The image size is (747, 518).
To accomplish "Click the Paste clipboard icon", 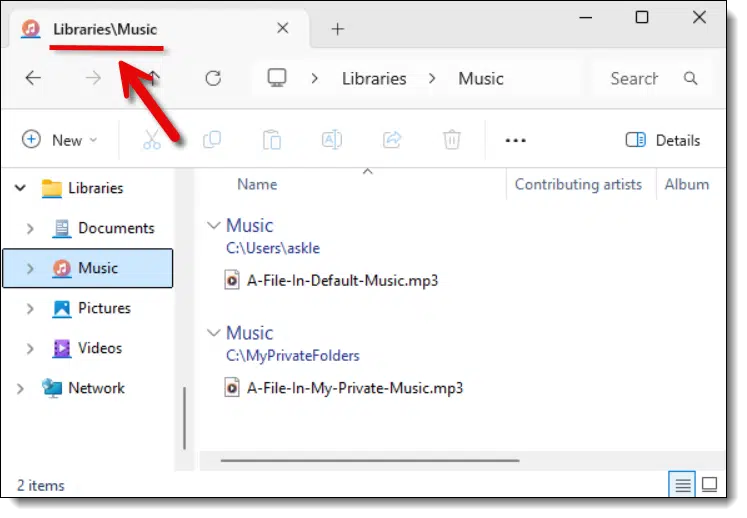I will 272,140.
